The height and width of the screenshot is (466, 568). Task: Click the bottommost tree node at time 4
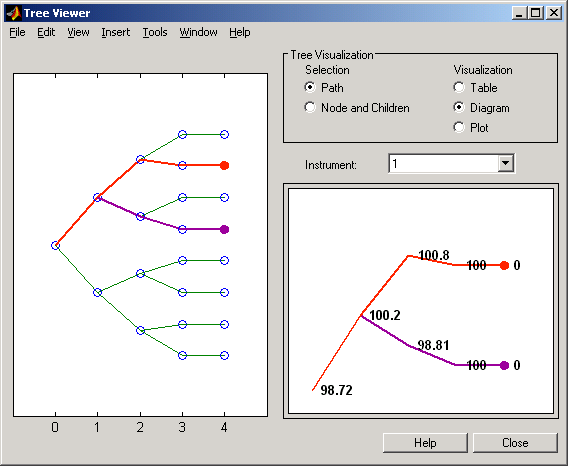click(x=225, y=355)
